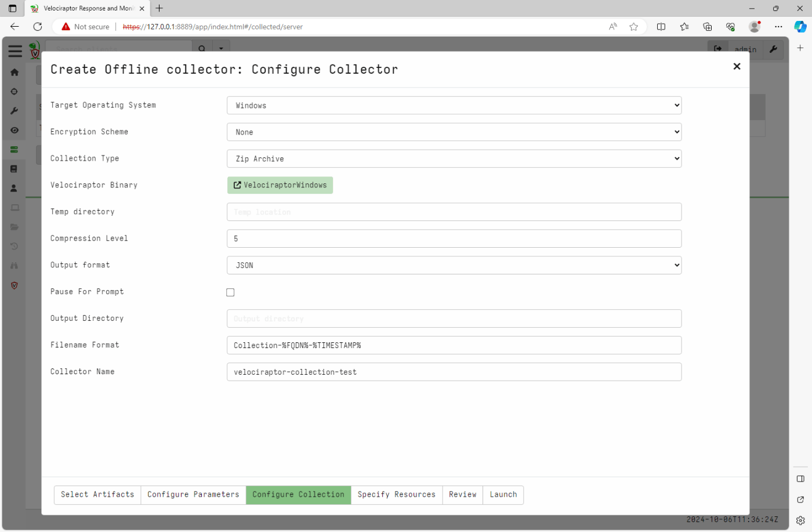Go to the Configure Parameters step
The height and width of the screenshot is (532, 812).
(193, 495)
